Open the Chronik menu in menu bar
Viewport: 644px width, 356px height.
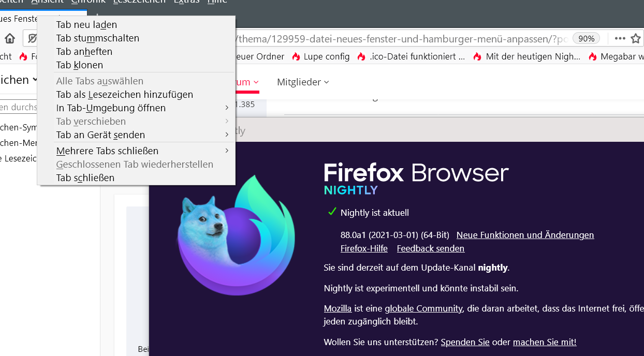[x=88, y=2]
